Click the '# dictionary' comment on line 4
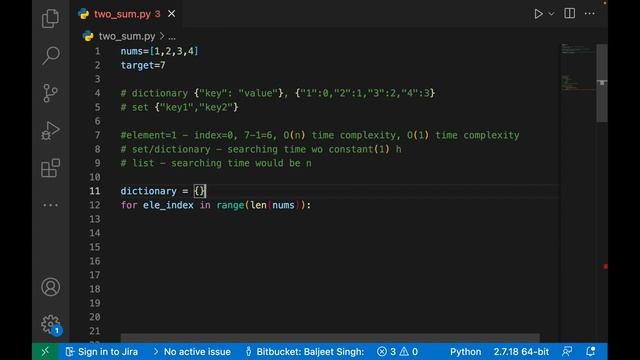640x360 pixels. pyautogui.click(x=278, y=93)
